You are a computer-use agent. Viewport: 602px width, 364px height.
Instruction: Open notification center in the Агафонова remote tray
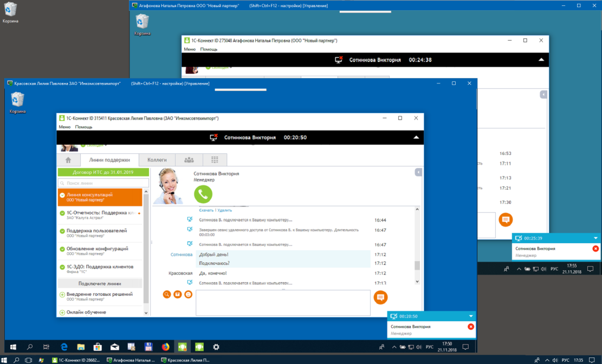591,269
